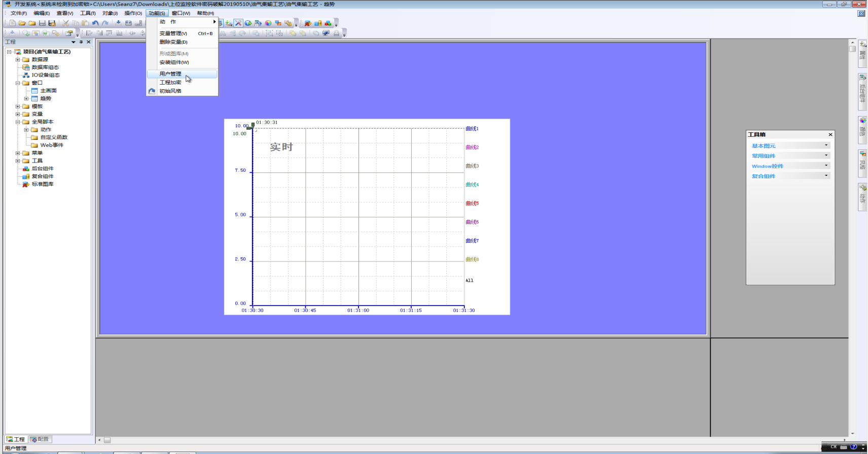This screenshot has width=868, height=454.
Task: Select 安装组件(W) menu entry
Action: 182,62
